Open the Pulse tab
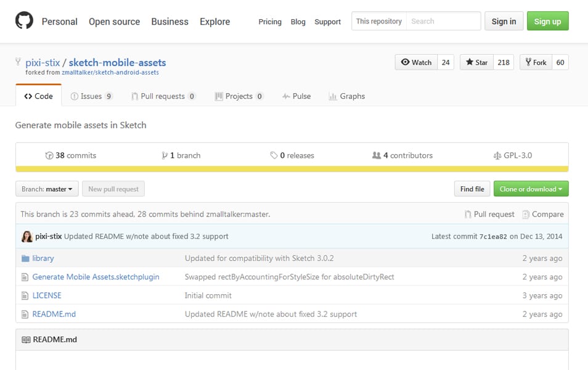The width and height of the screenshot is (588, 370). [x=296, y=96]
